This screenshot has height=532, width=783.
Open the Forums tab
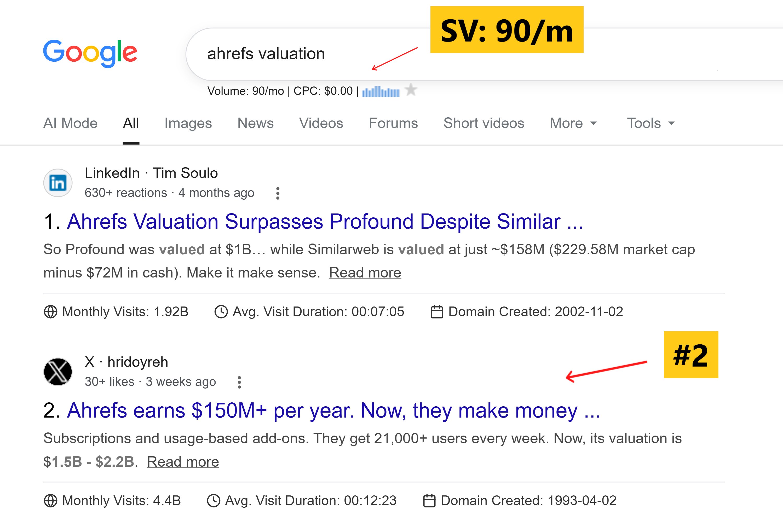coord(393,123)
